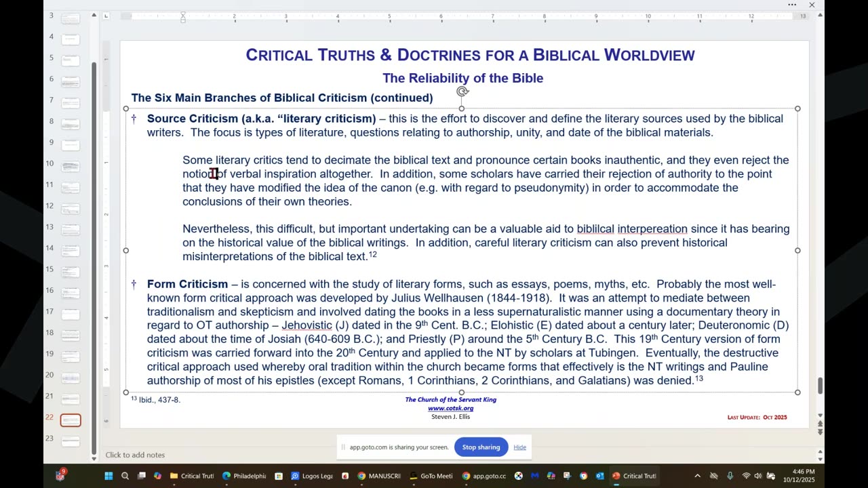This screenshot has height=488, width=868.
Task: Click the slide pane scroll-up arrow
Action: [x=820, y=15]
